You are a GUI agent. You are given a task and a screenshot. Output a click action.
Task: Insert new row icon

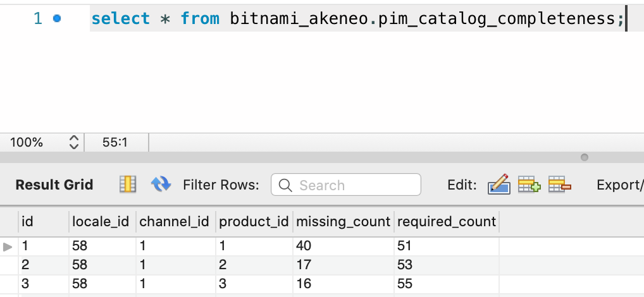pos(529,184)
